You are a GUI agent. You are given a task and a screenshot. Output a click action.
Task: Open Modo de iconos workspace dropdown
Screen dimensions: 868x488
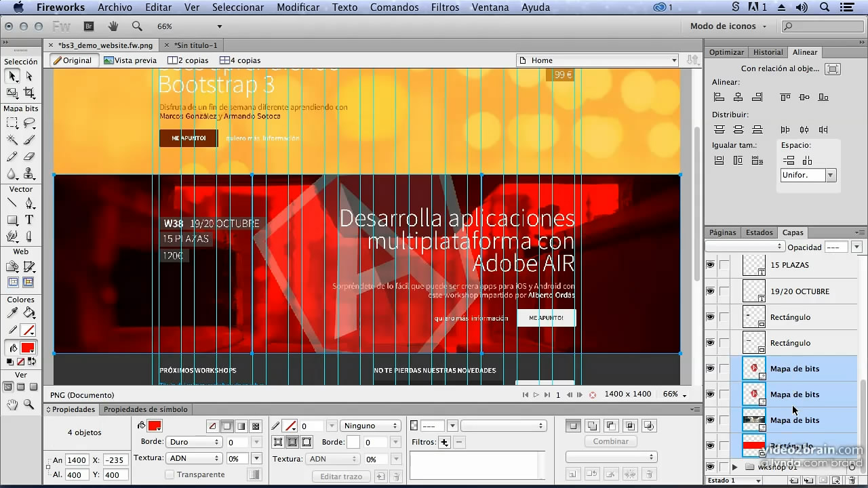(x=729, y=26)
